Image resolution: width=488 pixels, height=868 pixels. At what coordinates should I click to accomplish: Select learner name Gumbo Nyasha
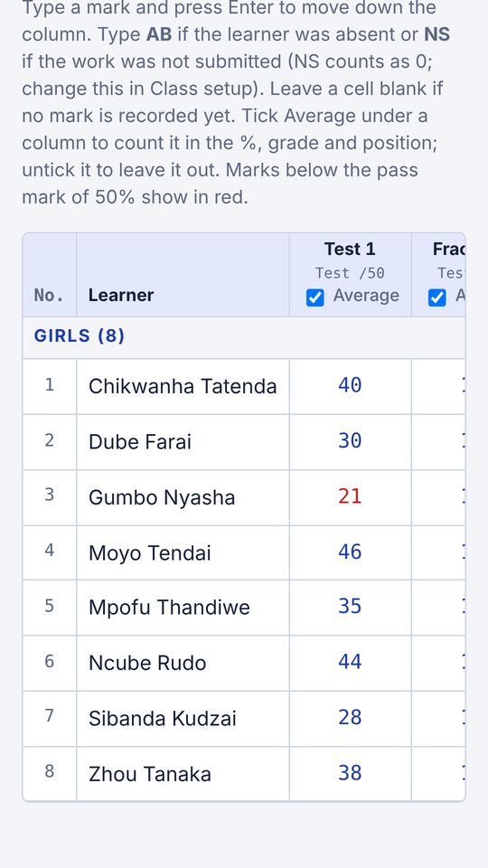tap(162, 497)
